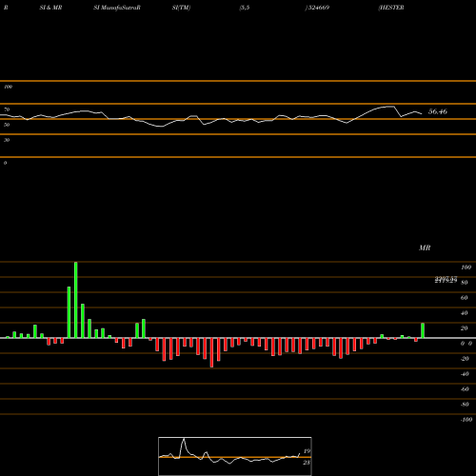Click the MR axis label -60
Screen dimensions: 476x476
tap(465, 389)
